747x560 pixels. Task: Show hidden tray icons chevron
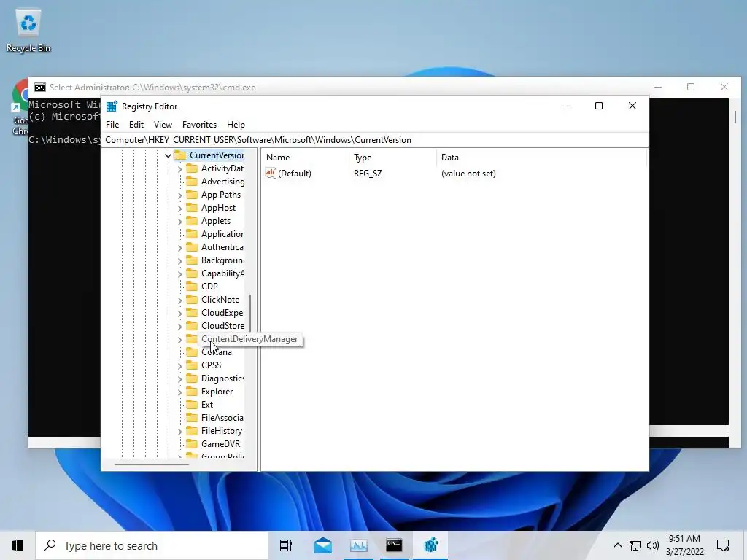pyautogui.click(x=617, y=545)
